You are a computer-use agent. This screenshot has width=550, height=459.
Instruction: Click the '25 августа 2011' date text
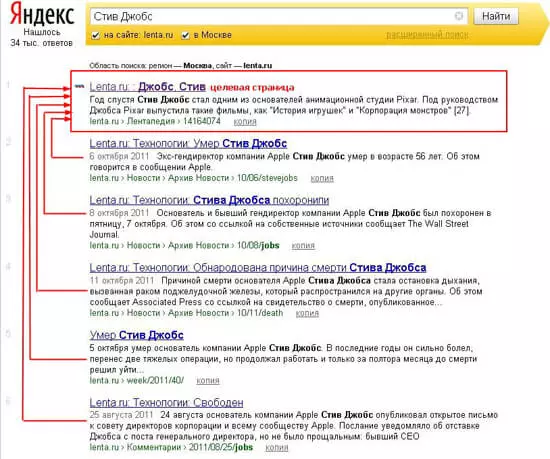[121, 415]
